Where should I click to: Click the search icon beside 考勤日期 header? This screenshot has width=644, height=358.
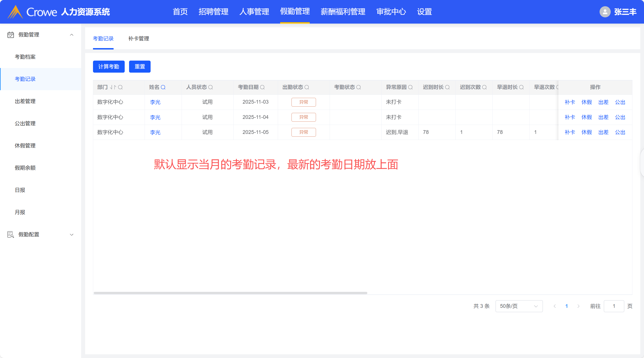(x=262, y=87)
